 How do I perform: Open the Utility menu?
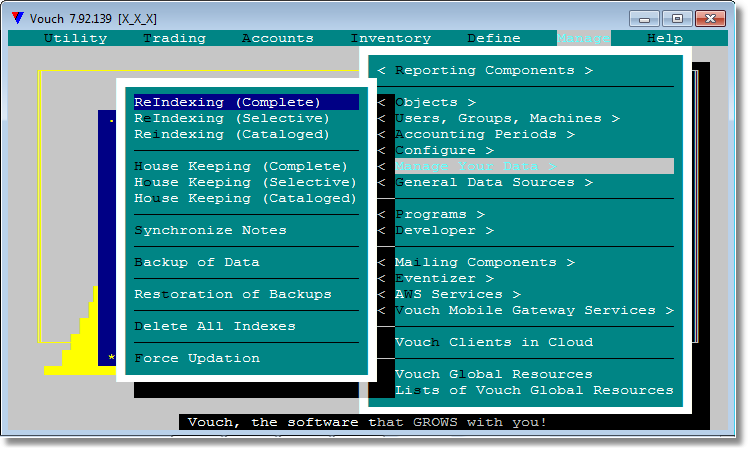click(x=75, y=38)
